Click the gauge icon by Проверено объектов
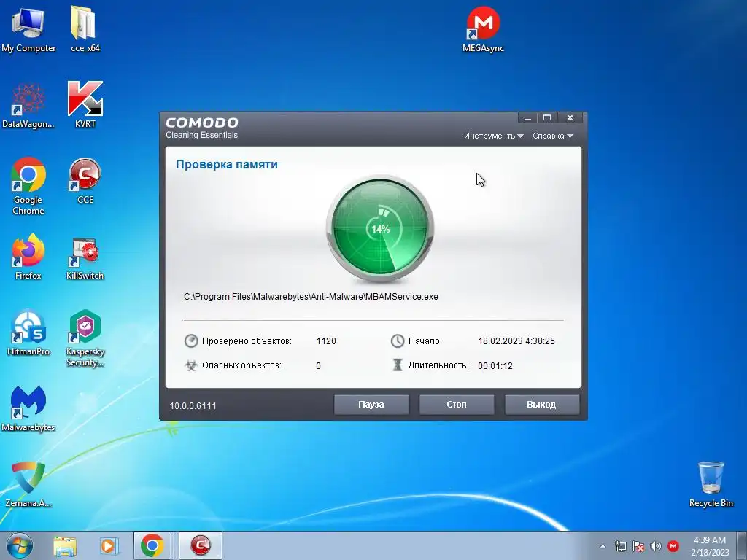The image size is (747, 560). [x=191, y=341]
